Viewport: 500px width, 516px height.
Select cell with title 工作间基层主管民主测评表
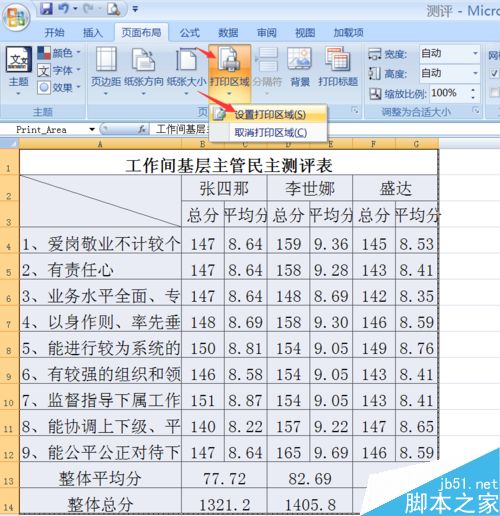pos(229,165)
